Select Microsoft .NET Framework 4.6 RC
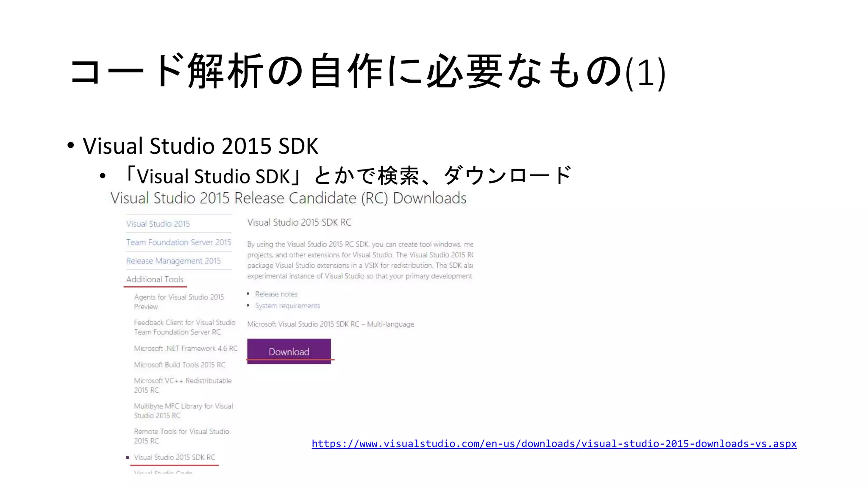The image size is (868, 488). (x=186, y=348)
